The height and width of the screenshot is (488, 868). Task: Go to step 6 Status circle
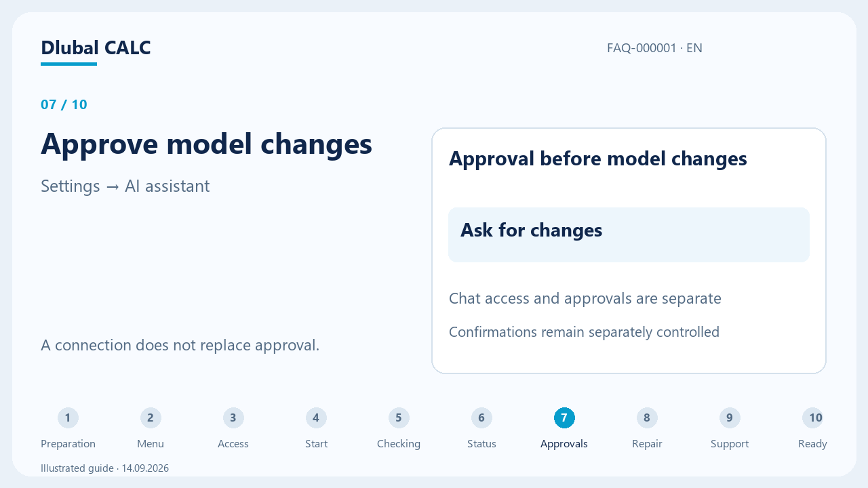(481, 418)
